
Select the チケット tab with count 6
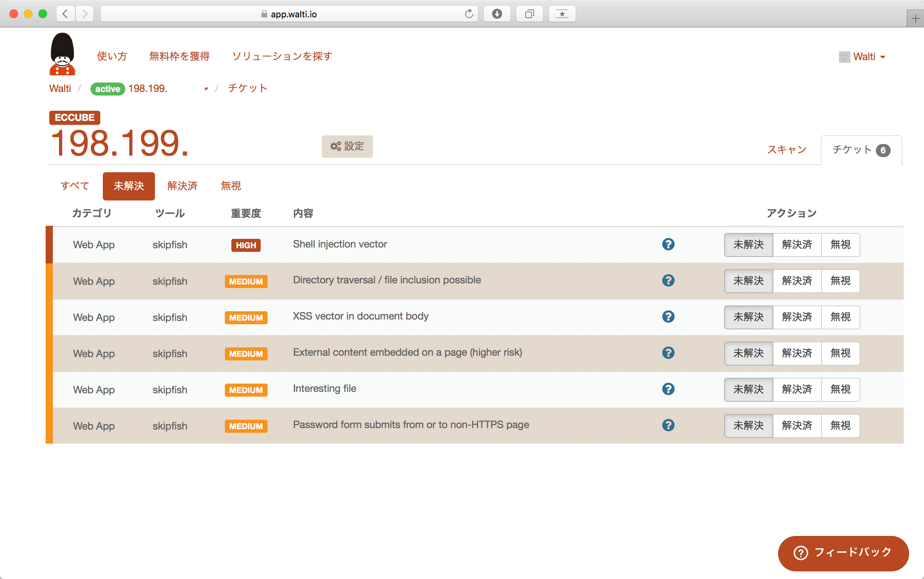pos(861,150)
